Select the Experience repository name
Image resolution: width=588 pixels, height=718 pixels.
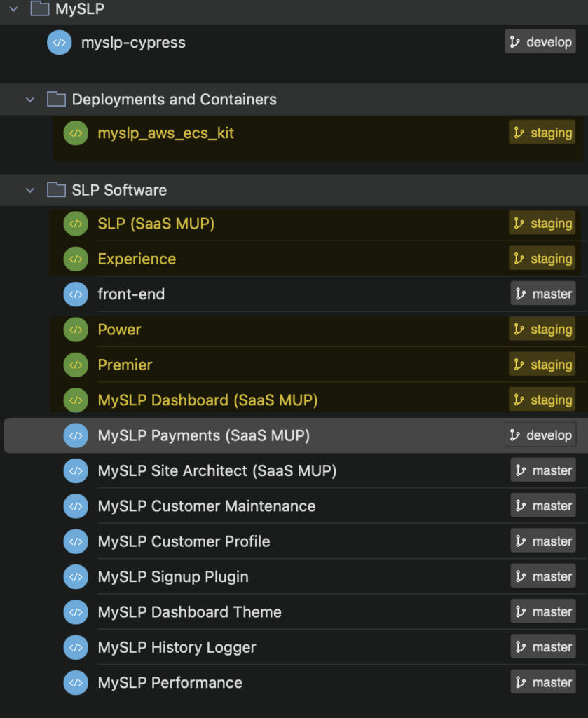[137, 259]
